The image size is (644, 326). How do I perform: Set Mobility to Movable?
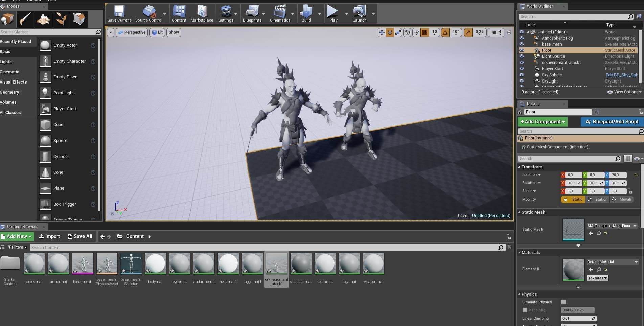coord(622,200)
